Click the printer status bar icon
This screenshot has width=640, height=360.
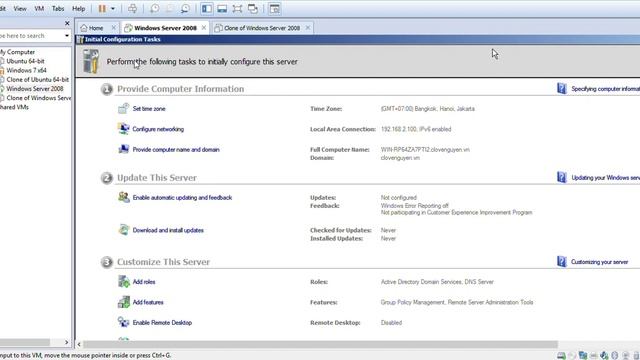coord(593,356)
